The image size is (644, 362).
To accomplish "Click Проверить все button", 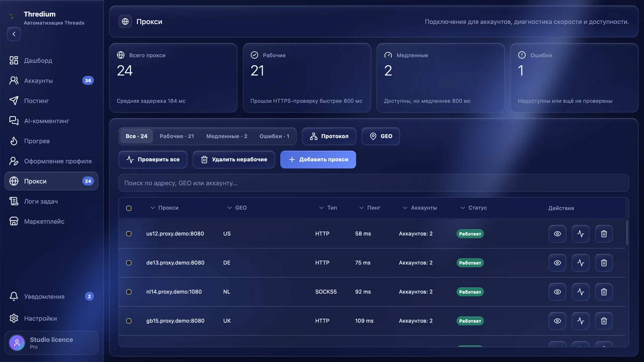I will (153, 159).
